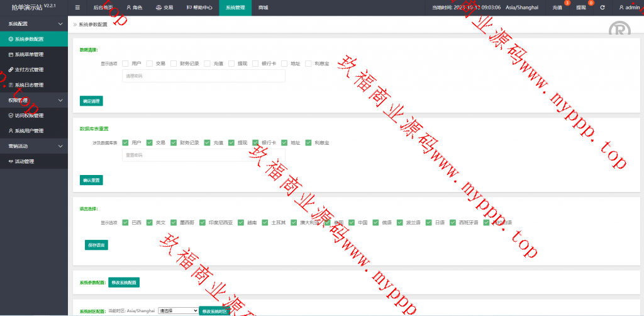This screenshot has height=316, width=644.
Task: Click the 提现 notification badge item
Action: click(x=581, y=8)
